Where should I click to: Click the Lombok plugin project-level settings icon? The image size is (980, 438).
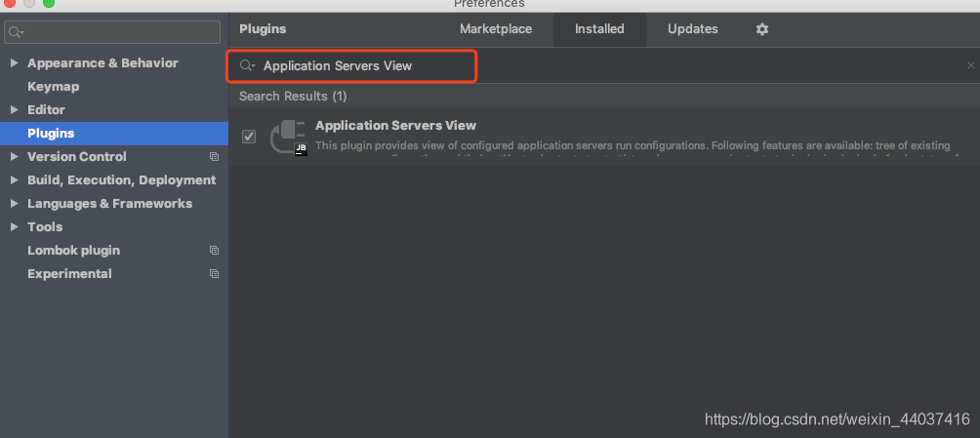(x=214, y=251)
